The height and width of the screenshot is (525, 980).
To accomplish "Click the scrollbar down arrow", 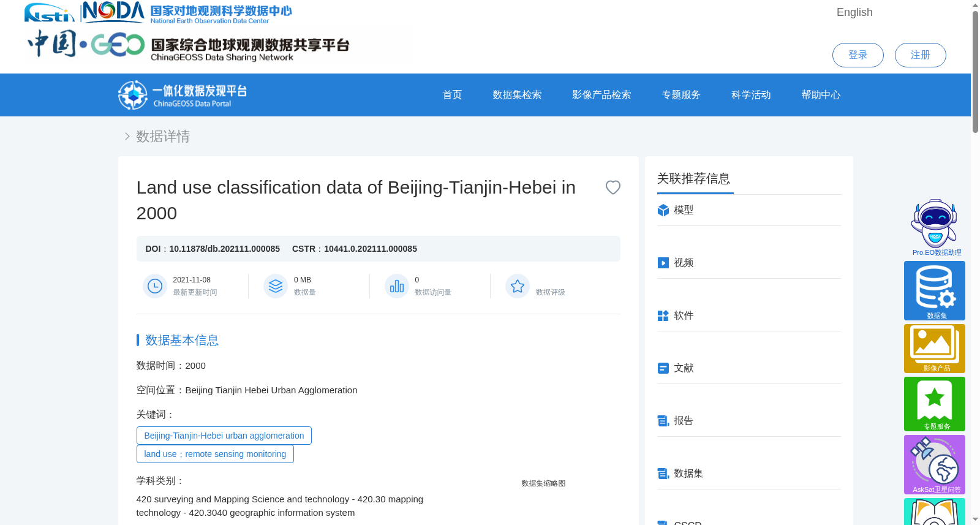I will (975, 519).
